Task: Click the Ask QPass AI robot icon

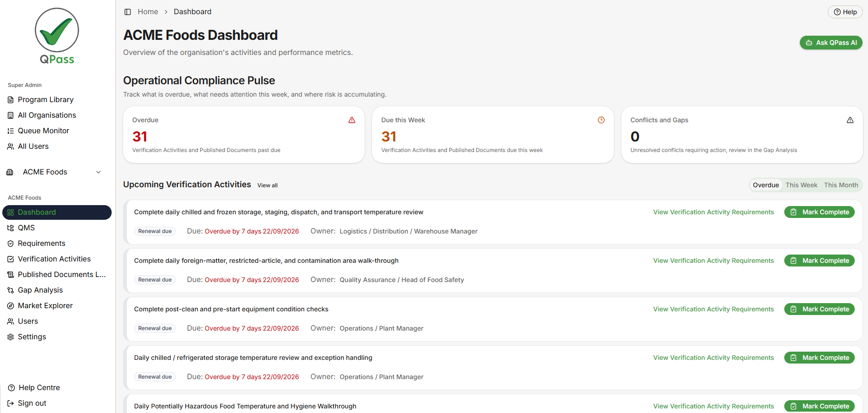Action: pos(809,43)
